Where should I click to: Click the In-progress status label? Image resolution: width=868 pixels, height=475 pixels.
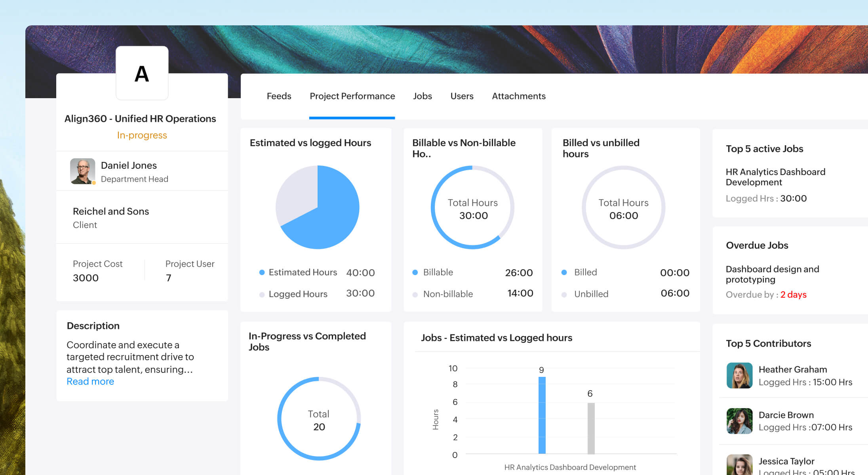[142, 135]
